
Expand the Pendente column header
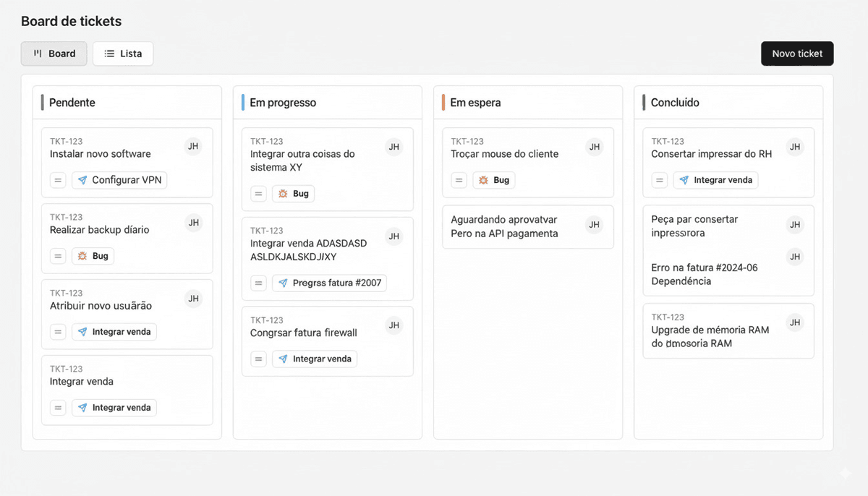click(x=72, y=102)
